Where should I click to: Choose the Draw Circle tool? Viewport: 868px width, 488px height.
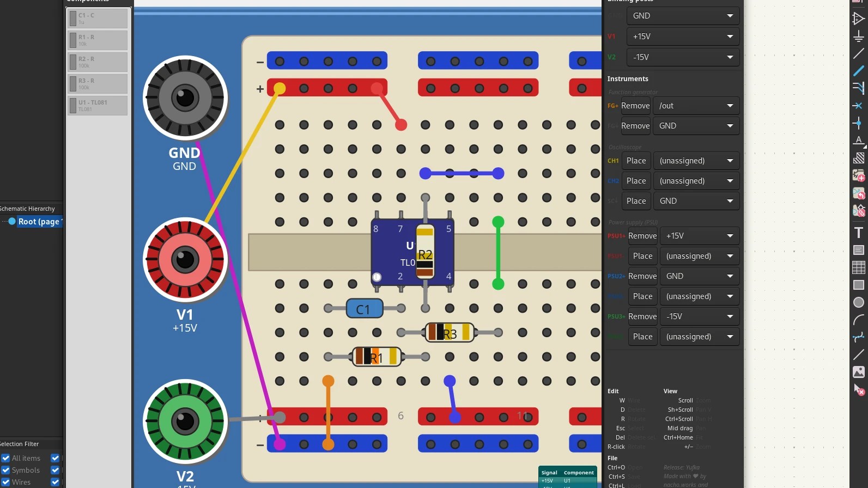(859, 302)
